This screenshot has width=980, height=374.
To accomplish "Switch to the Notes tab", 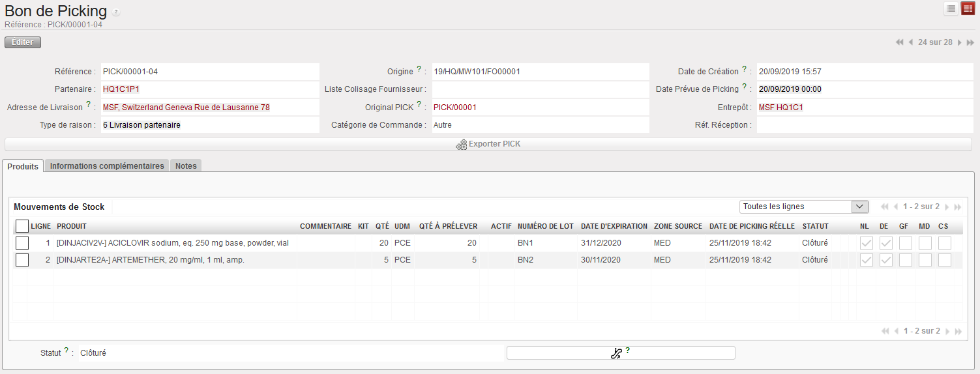I will (x=186, y=166).
